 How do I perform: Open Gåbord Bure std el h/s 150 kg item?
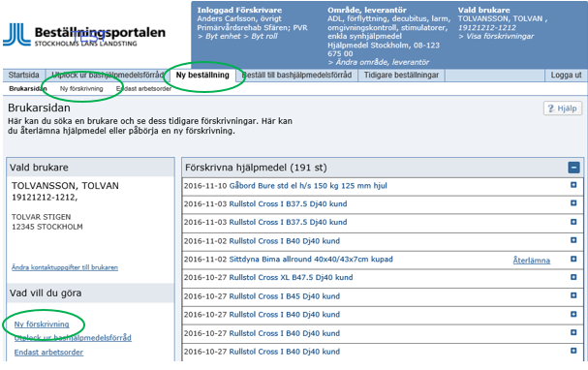coord(308,186)
